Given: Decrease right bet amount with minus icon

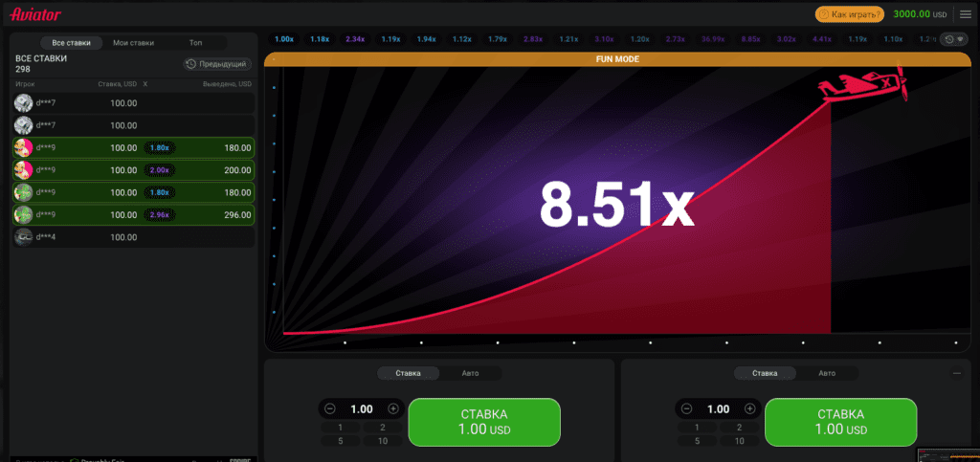Looking at the screenshot, I should [686, 409].
